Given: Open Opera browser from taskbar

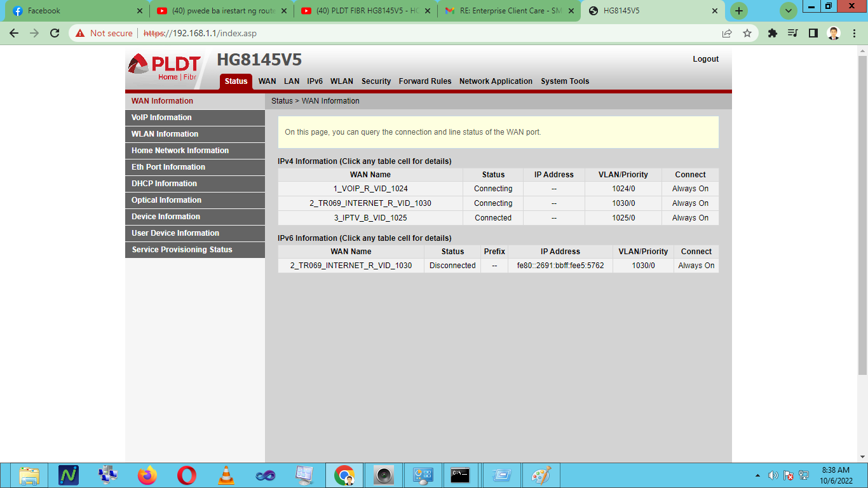Looking at the screenshot, I should coord(187,475).
